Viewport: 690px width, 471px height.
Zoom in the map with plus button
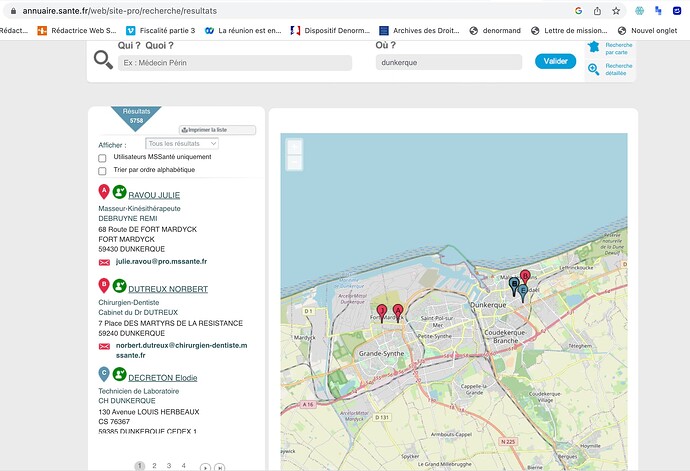click(x=294, y=147)
